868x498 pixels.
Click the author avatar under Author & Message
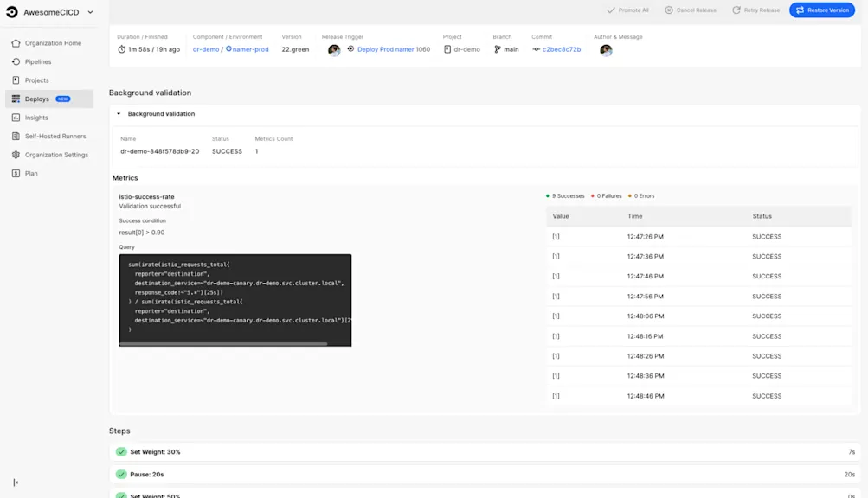pos(606,50)
